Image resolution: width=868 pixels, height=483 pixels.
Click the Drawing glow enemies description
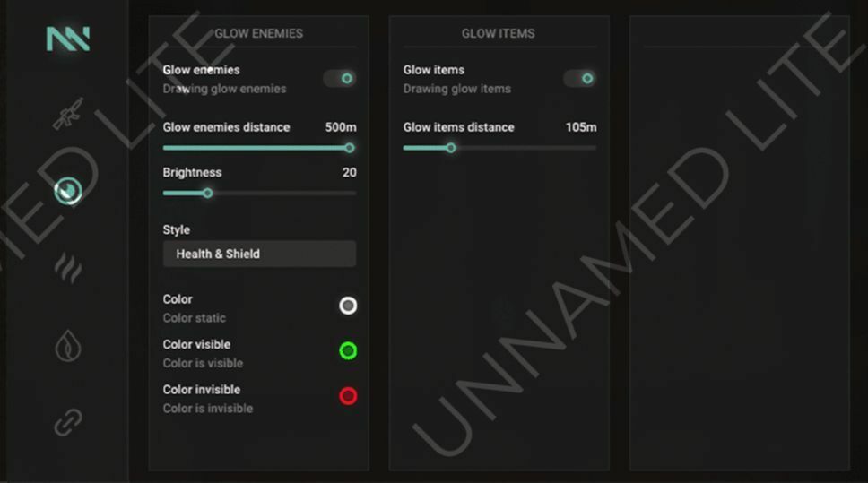[224, 89]
